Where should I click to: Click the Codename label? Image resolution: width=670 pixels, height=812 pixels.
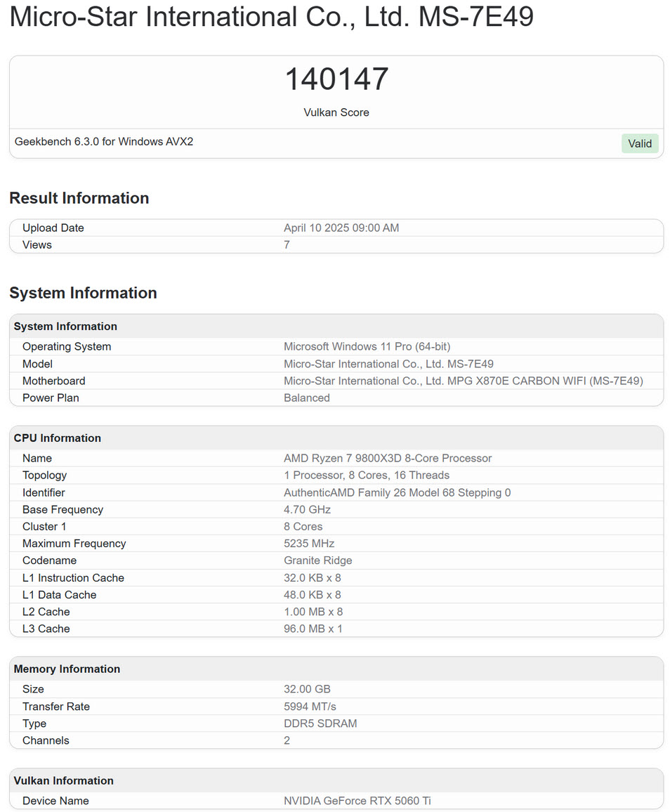coord(50,561)
